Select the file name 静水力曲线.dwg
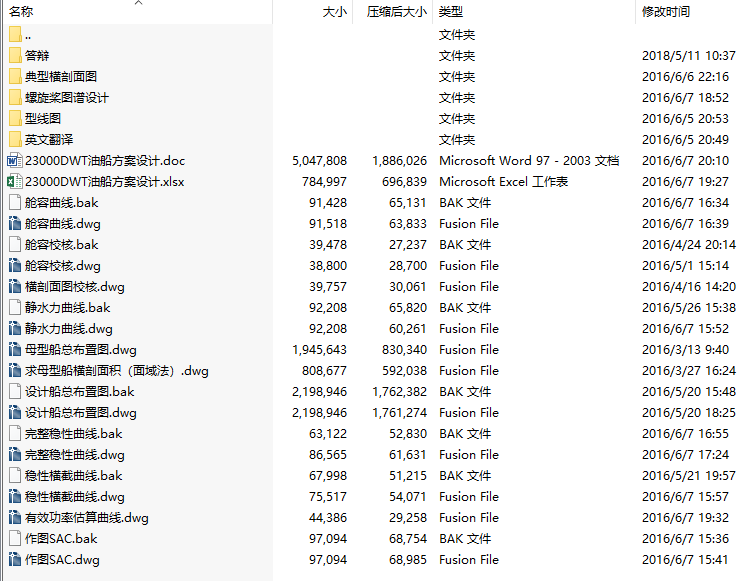The height and width of the screenshot is (581, 749). point(69,329)
